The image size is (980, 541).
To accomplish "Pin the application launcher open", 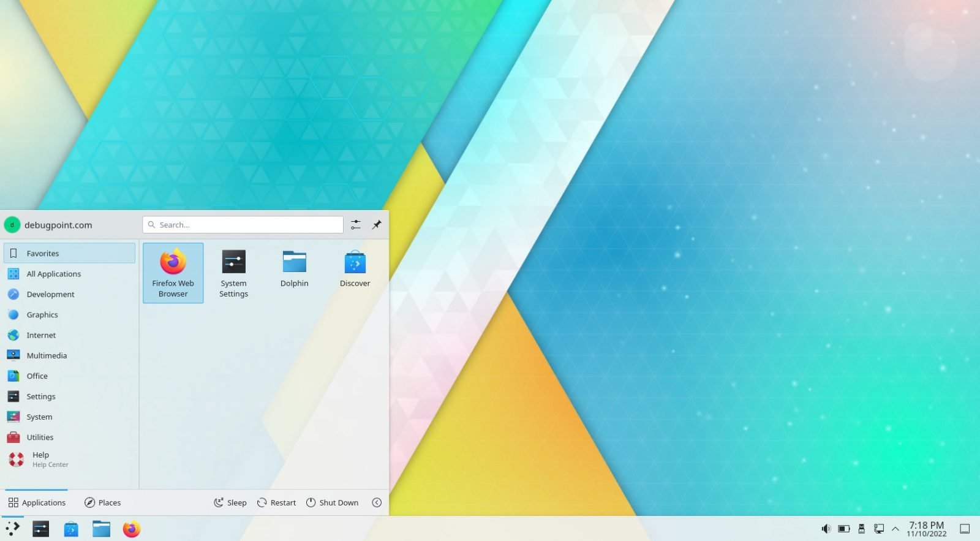I will pos(377,225).
